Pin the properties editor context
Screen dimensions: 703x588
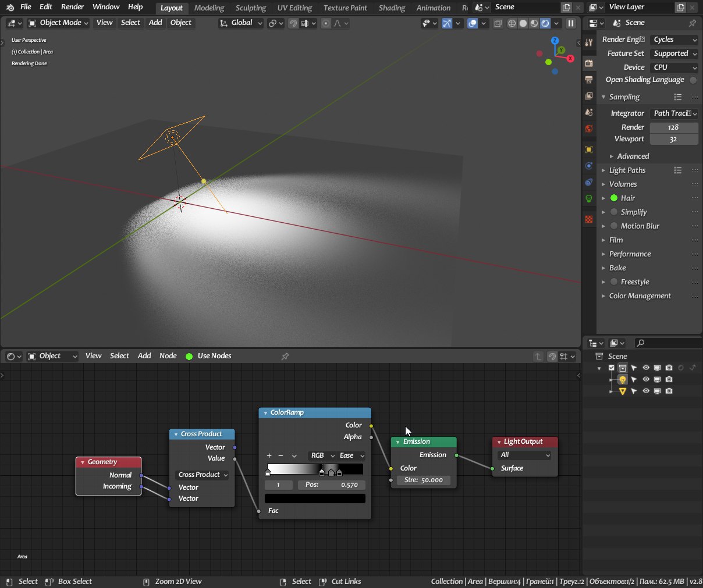click(692, 23)
